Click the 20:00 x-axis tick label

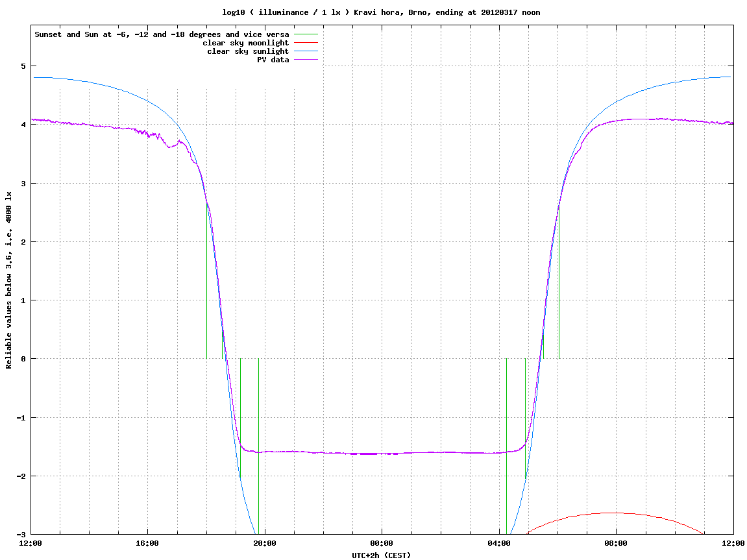coord(265,543)
